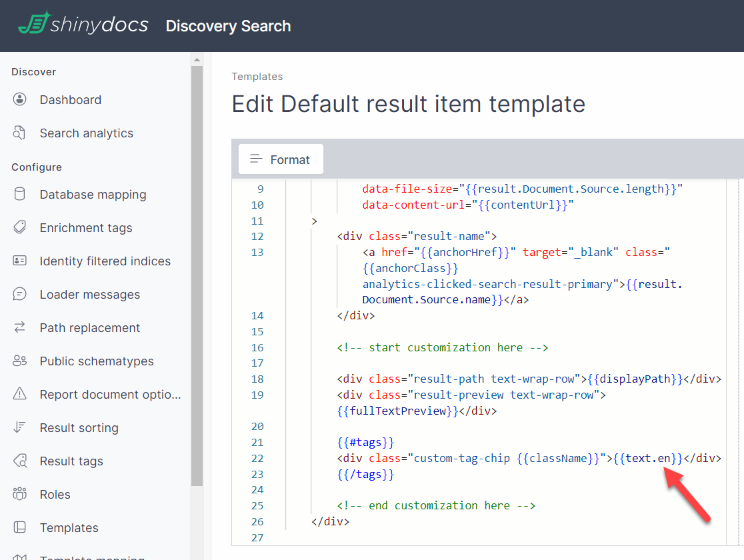This screenshot has width=744, height=560.
Task: Open Result tags via its tag icon
Action: 20,461
